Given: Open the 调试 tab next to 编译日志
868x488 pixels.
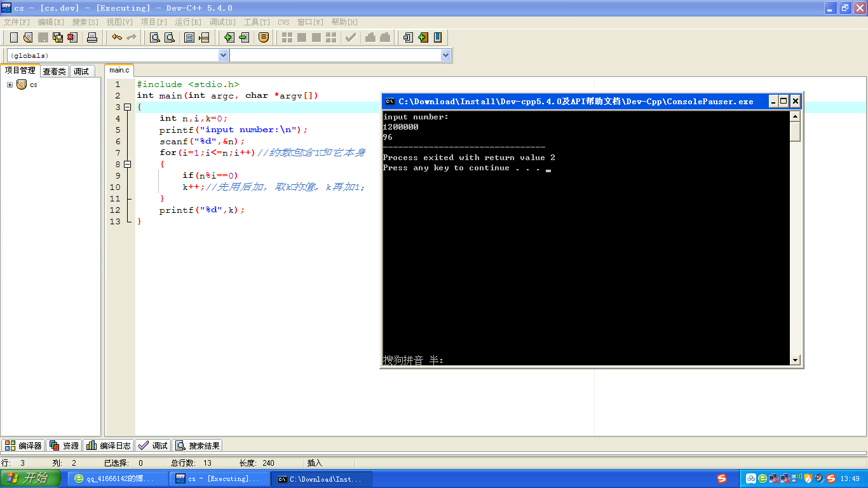Looking at the screenshot, I should click(x=153, y=445).
